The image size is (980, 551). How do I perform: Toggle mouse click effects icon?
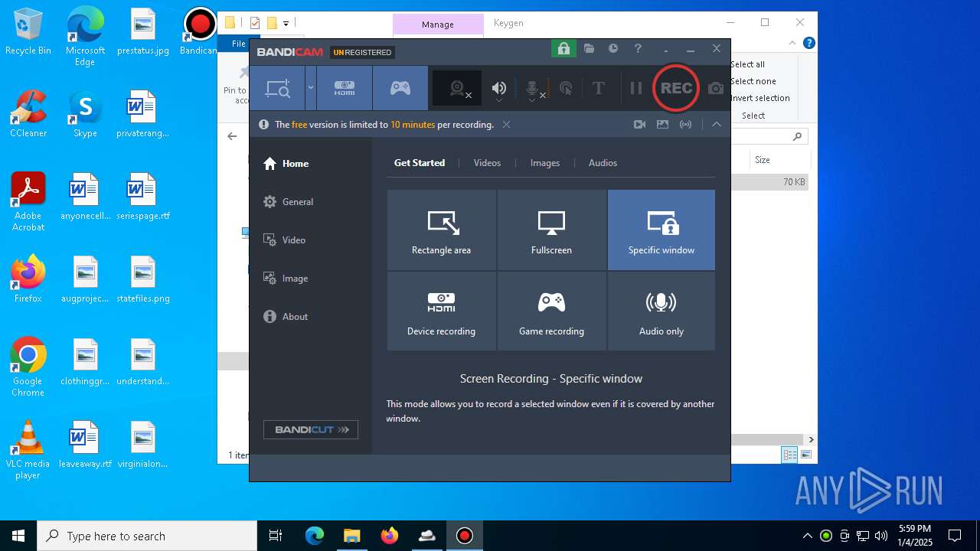[566, 89]
